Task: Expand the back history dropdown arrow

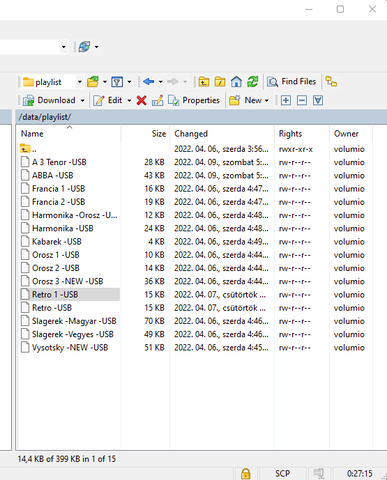Action: click(x=161, y=82)
